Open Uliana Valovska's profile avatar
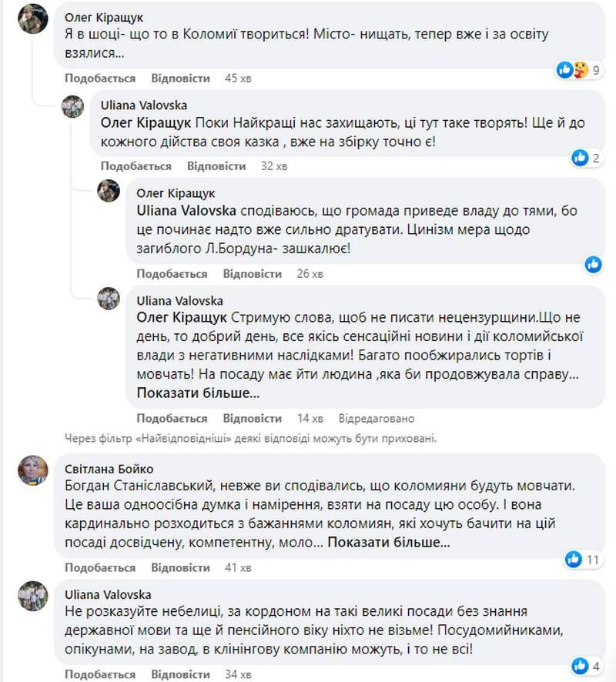This screenshot has width=616, height=682. pos(74,107)
